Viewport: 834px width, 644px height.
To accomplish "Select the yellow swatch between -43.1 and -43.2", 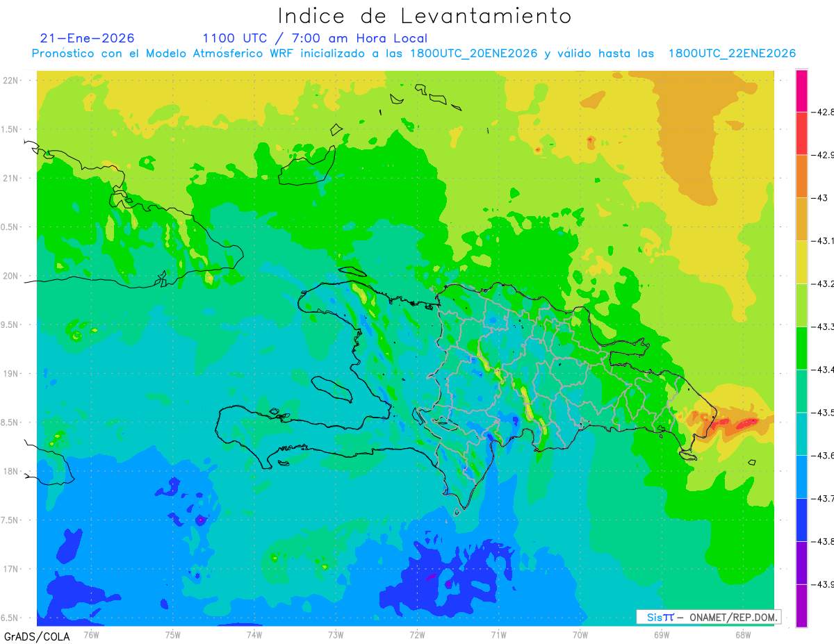I will (801, 263).
